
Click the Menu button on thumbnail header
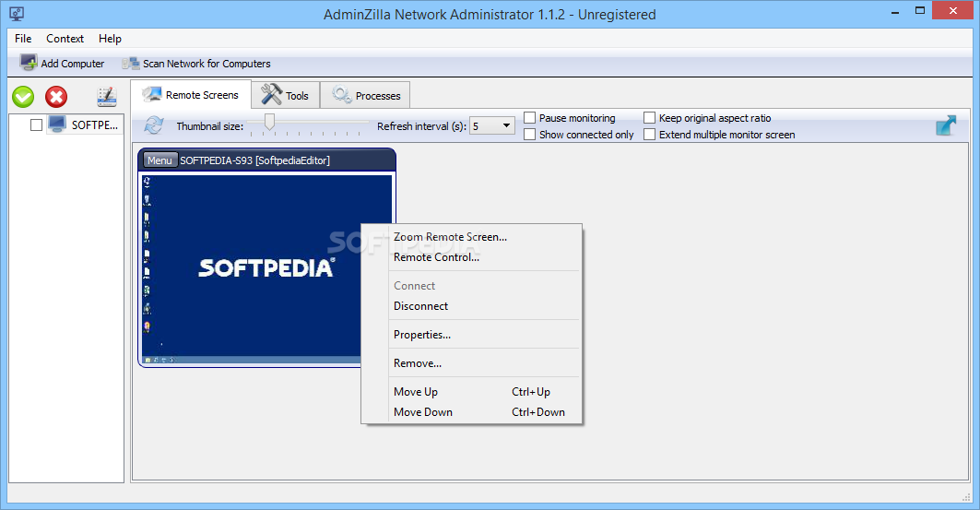click(x=160, y=160)
